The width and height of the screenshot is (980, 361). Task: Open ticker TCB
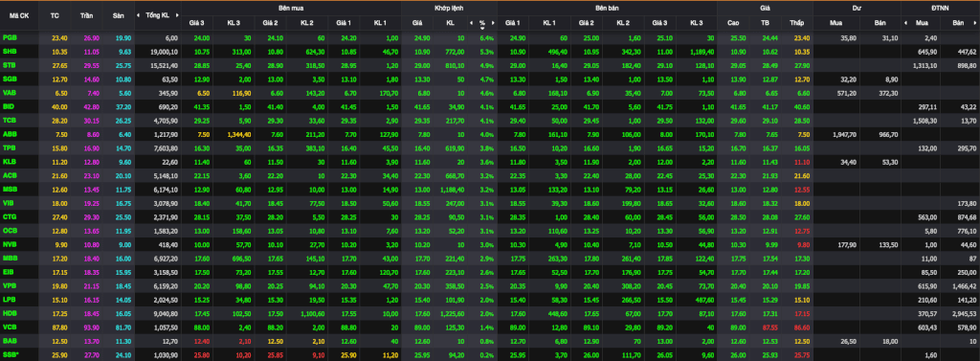(x=10, y=120)
